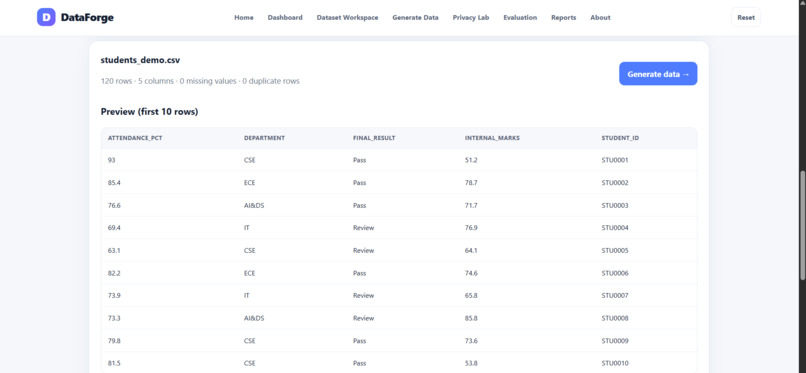Click attendance value 79.8
The width and height of the screenshot is (806, 373).
(114, 341)
